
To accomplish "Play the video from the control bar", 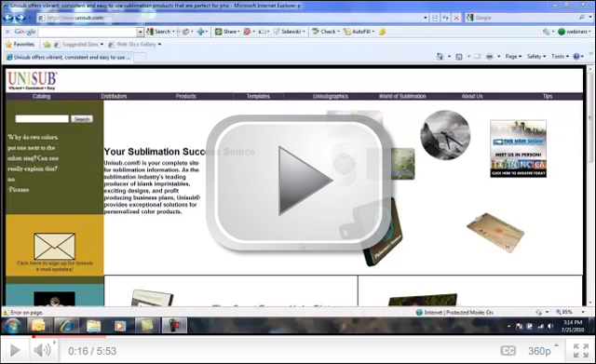I will pos(15,350).
